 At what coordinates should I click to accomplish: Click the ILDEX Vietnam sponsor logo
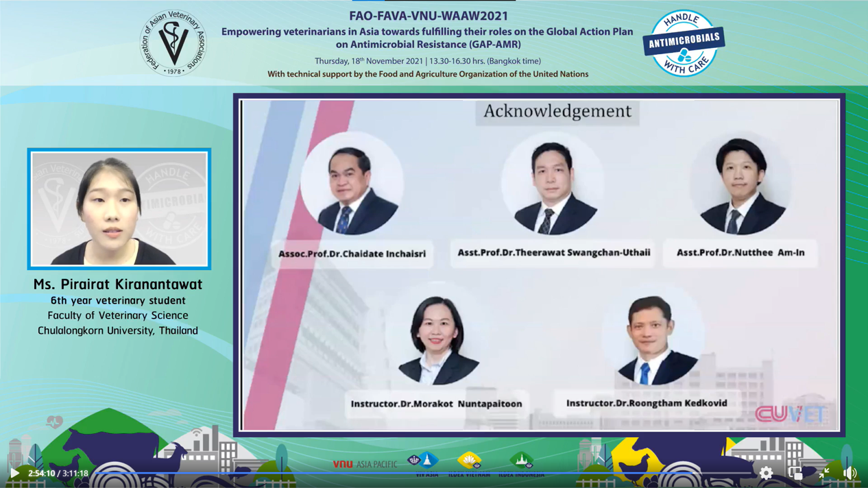click(470, 464)
